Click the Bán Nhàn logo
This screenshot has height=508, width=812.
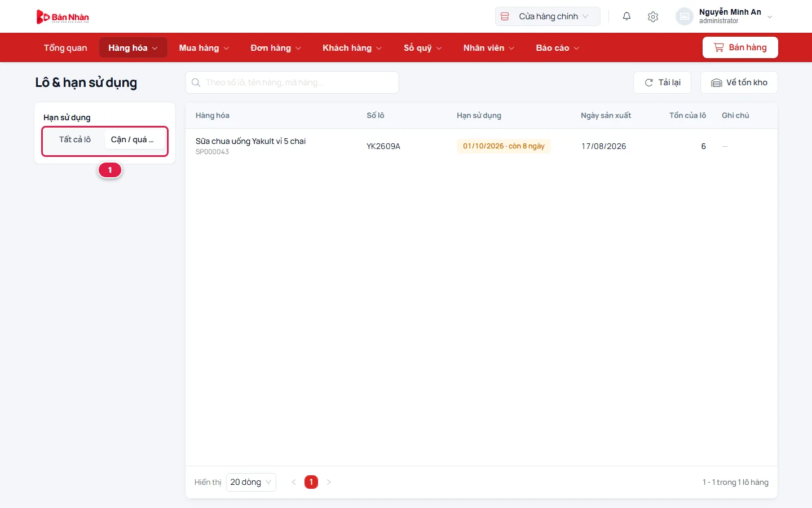pos(63,17)
